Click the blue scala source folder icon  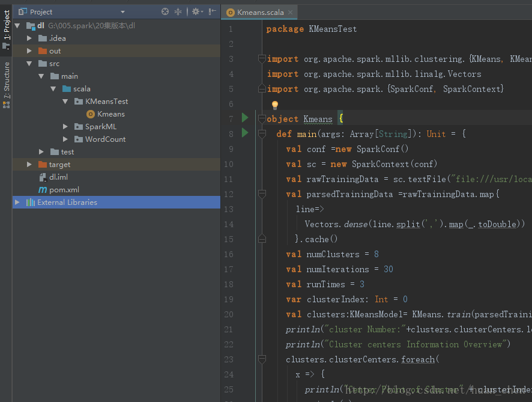pyautogui.click(x=67, y=88)
